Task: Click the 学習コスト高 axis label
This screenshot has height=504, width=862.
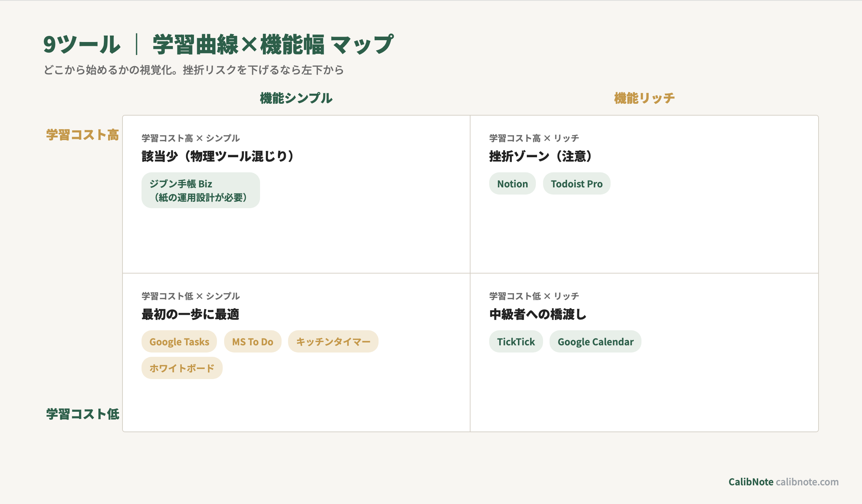Action: pyautogui.click(x=82, y=135)
